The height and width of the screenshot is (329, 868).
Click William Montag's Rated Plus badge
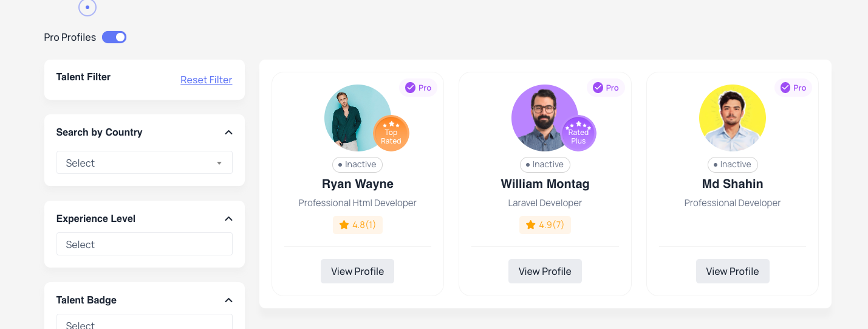point(578,133)
